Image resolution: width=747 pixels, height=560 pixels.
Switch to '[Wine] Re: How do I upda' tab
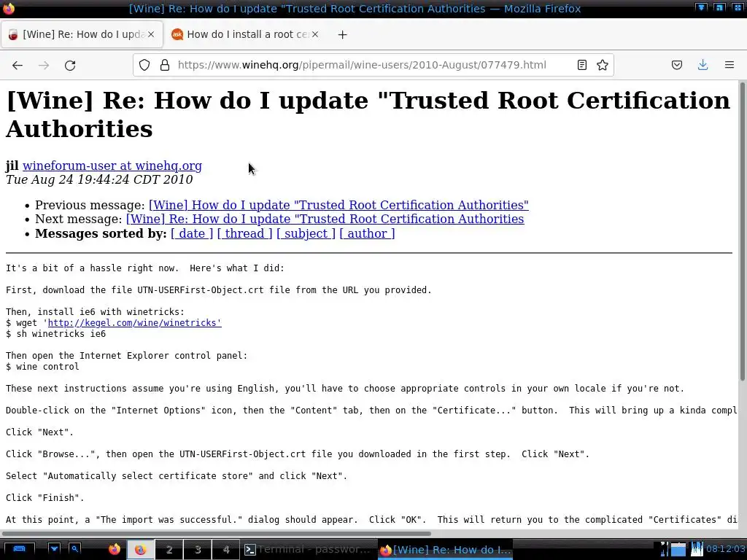[x=82, y=34]
